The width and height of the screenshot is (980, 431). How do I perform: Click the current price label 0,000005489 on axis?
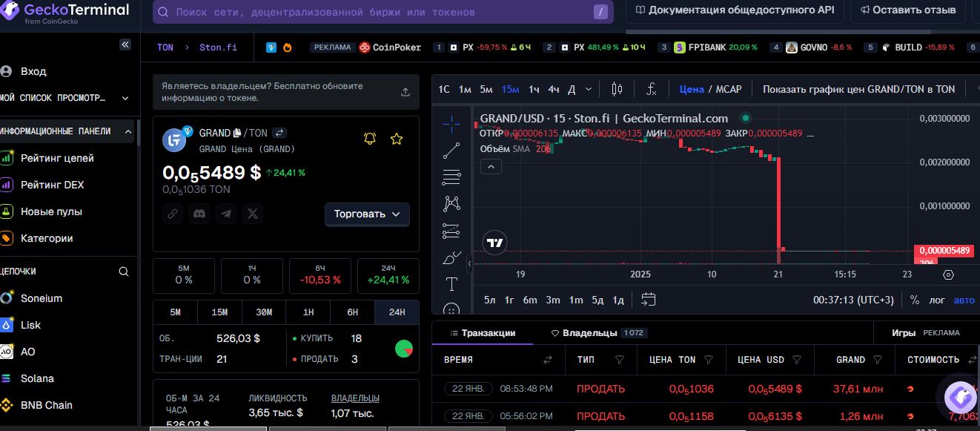(942, 251)
